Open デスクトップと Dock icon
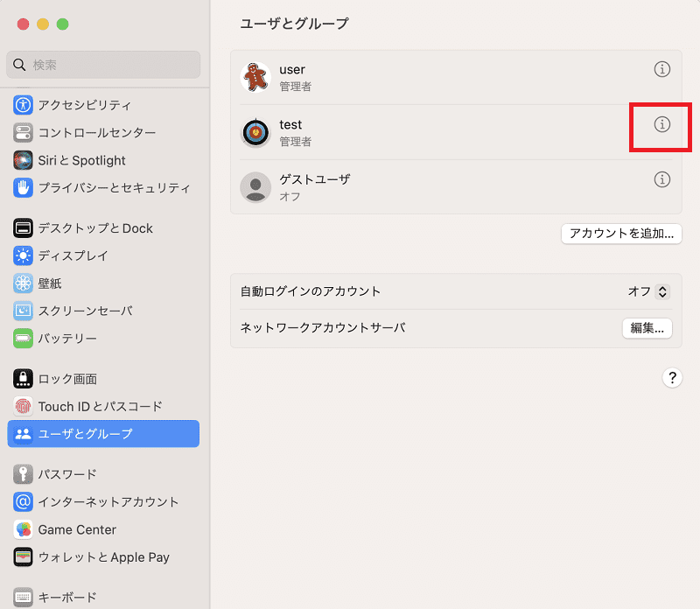Viewport: 700px width, 609px height. [23, 228]
